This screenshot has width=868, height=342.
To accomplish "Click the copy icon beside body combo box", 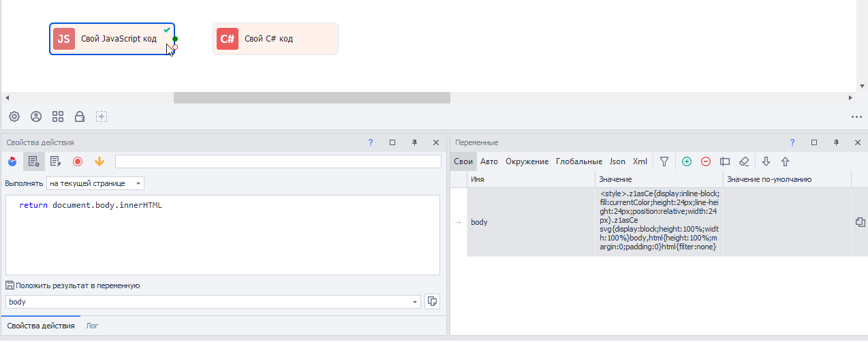I will (x=431, y=301).
